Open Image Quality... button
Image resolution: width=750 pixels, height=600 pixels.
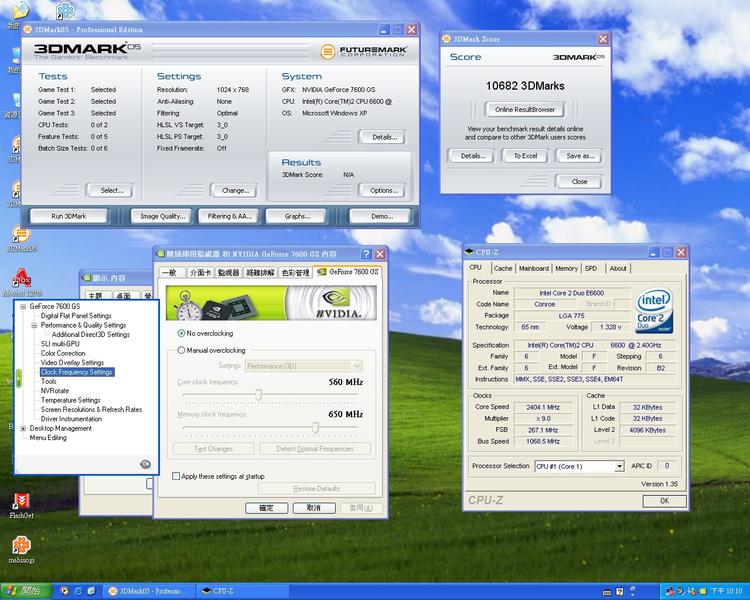pyautogui.click(x=162, y=216)
